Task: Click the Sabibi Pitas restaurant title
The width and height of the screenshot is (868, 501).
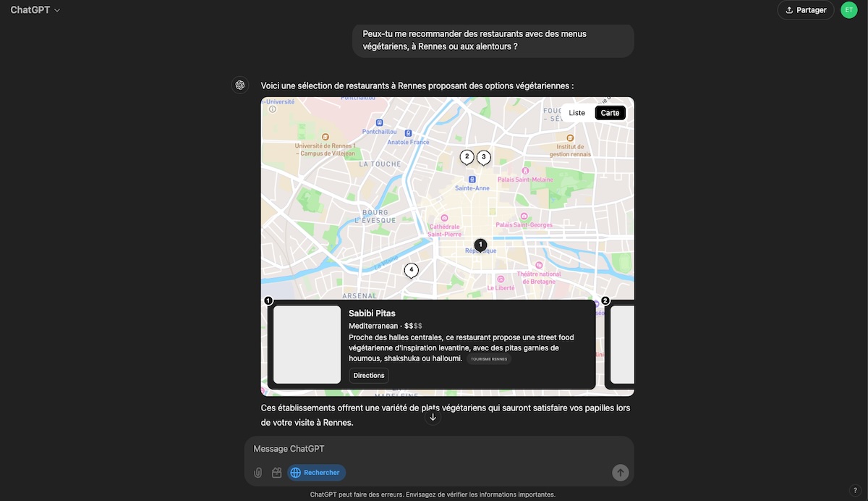Action: [372, 313]
